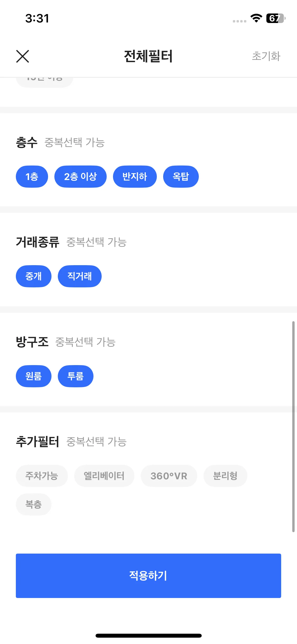Enable the 분리형 filter chip

(x=225, y=476)
